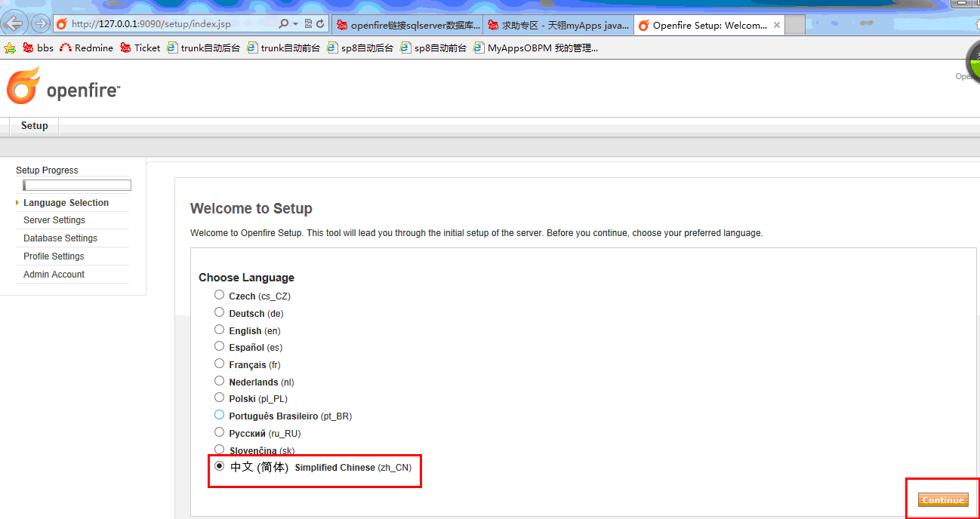Open the second trunk bookmark
The image size is (980, 519).
283,48
